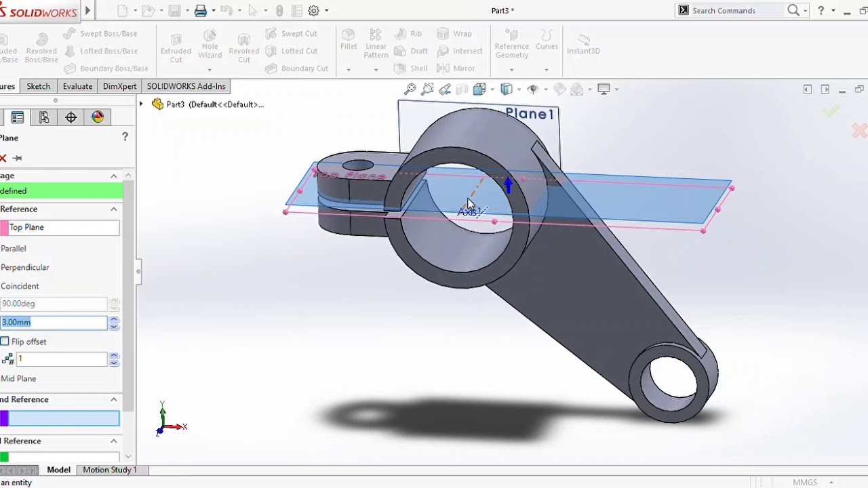Open the ConfigurationManager tab icon
868x488 pixels.
[44, 117]
